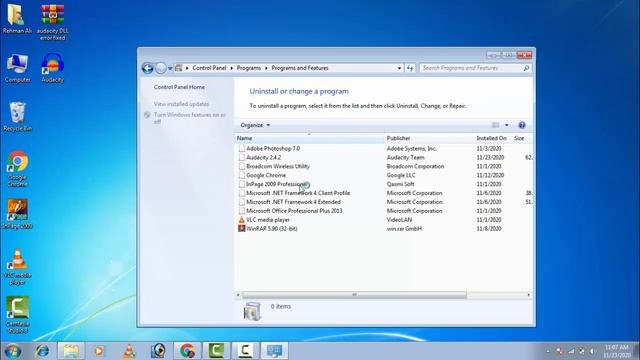
Task: Open the view options dropdown arrow
Action: pos(507,125)
